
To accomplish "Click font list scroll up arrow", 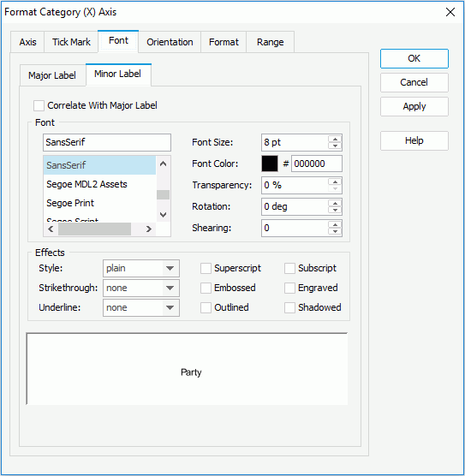I will (163, 164).
